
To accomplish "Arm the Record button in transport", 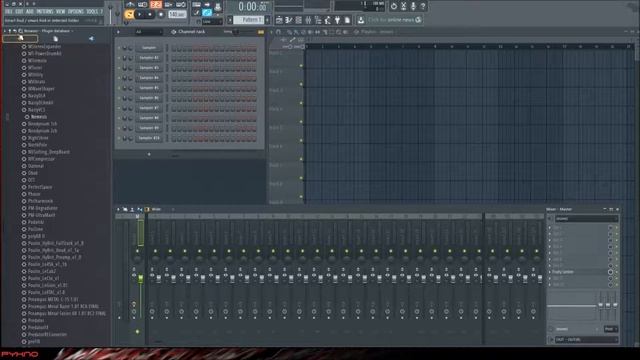I will 160,14.
